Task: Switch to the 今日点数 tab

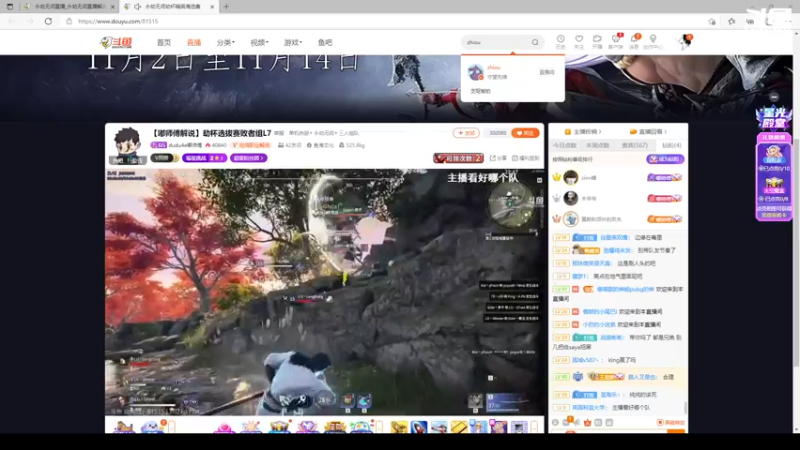Action: coord(565,145)
